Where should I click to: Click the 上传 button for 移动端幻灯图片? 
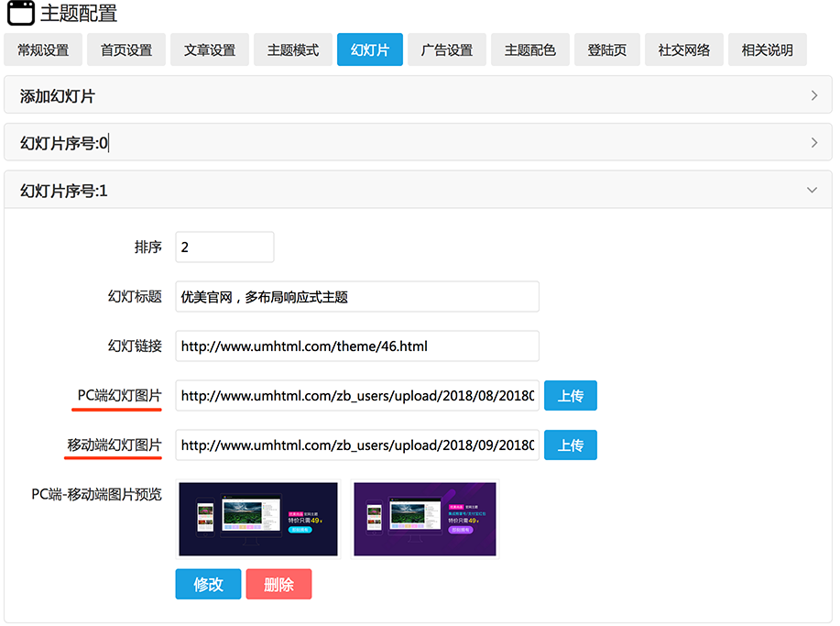[571, 445]
